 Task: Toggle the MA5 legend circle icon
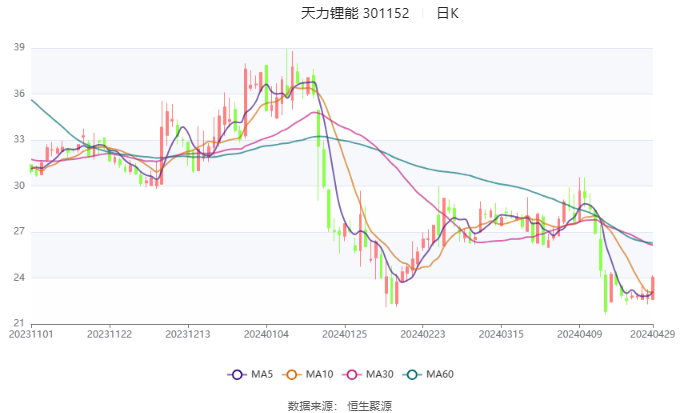pos(237,374)
